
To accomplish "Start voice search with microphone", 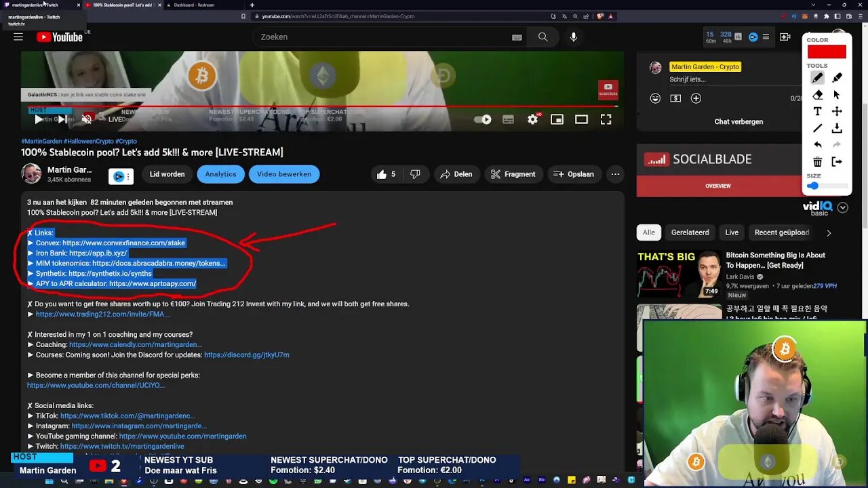I will tap(574, 37).
